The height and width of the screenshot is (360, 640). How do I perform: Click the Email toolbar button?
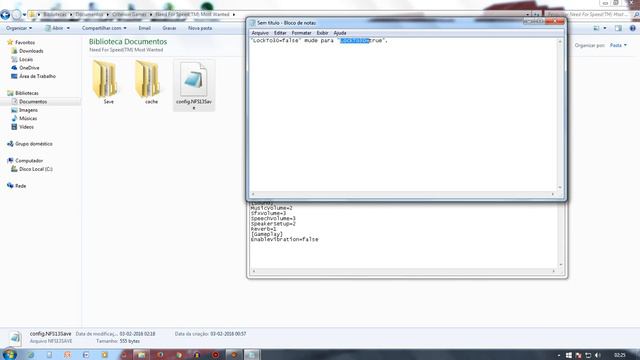coord(144,28)
